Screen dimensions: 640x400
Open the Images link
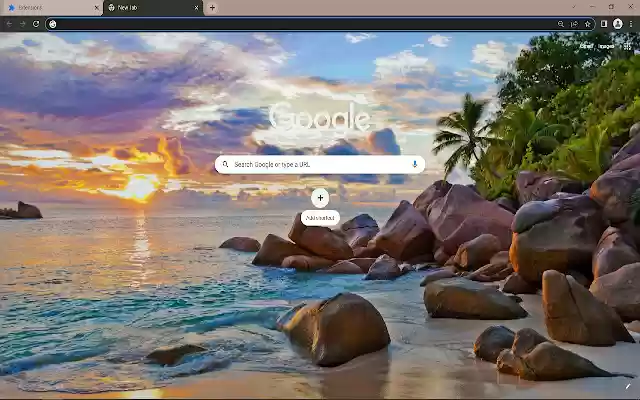pyautogui.click(x=607, y=46)
